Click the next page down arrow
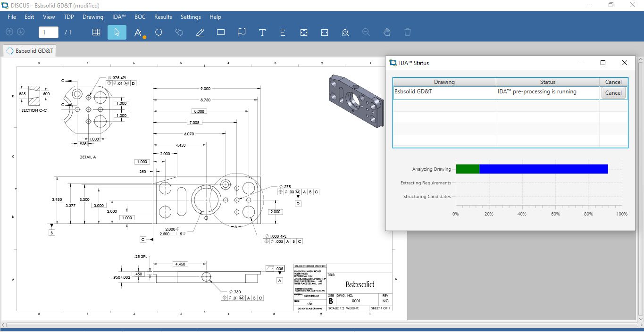Screen dimensions: 644x332 tap(21, 32)
